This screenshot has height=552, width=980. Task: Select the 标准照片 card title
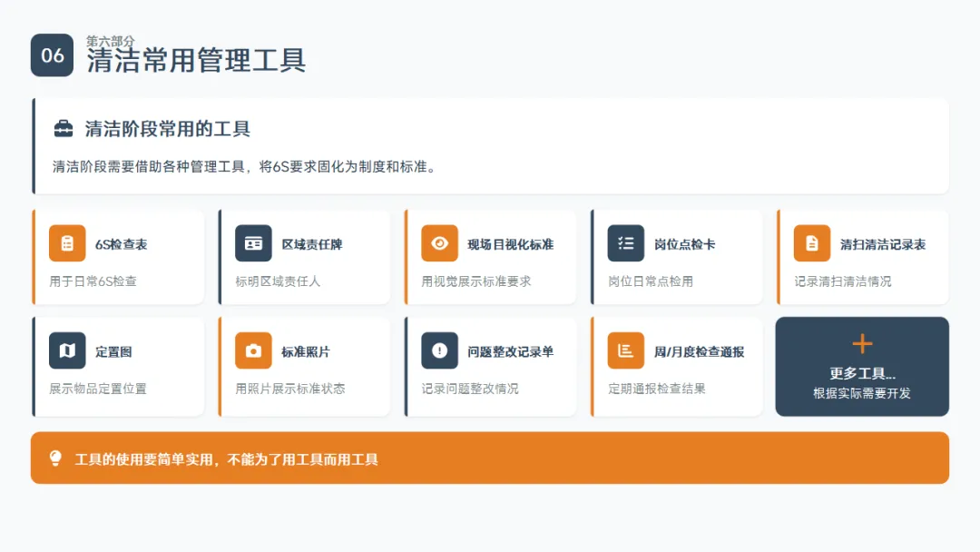tap(306, 352)
